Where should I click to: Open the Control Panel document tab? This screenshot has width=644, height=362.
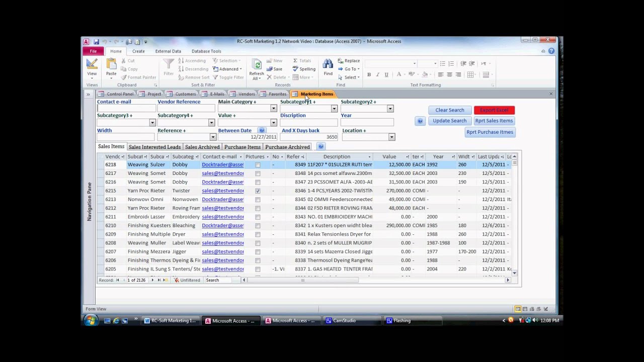click(x=117, y=94)
